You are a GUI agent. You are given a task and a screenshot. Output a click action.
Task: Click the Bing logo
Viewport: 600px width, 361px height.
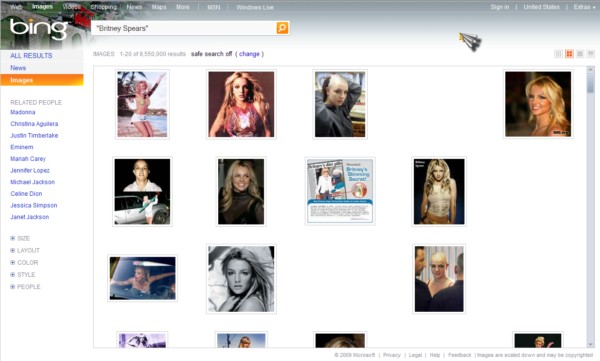tap(38, 29)
